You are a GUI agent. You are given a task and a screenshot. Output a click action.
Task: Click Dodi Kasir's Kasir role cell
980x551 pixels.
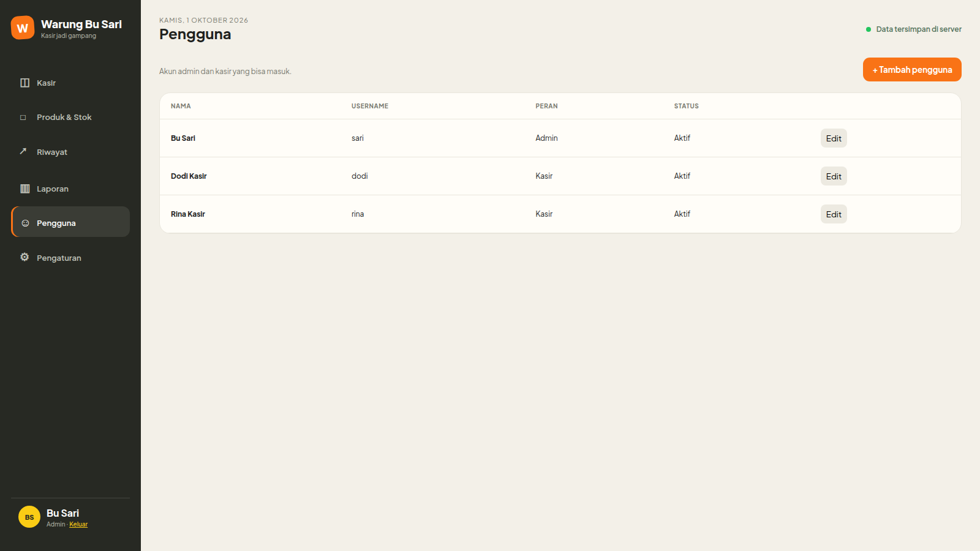coord(544,176)
